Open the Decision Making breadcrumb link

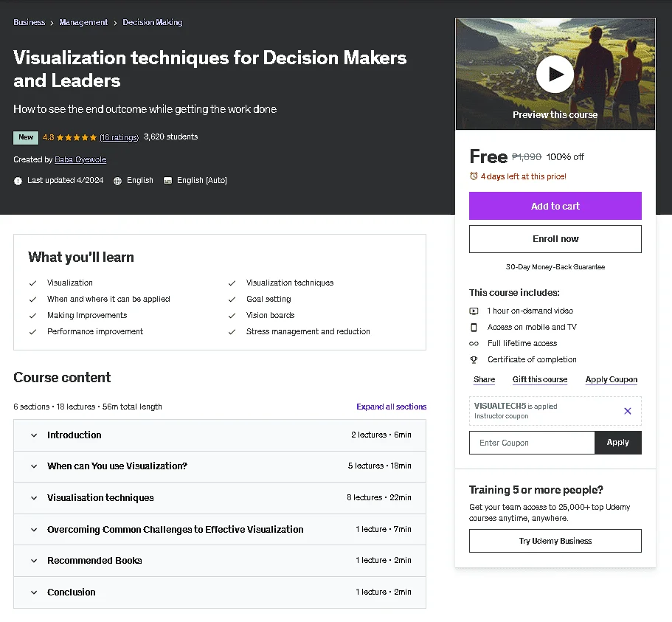click(x=153, y=22)
